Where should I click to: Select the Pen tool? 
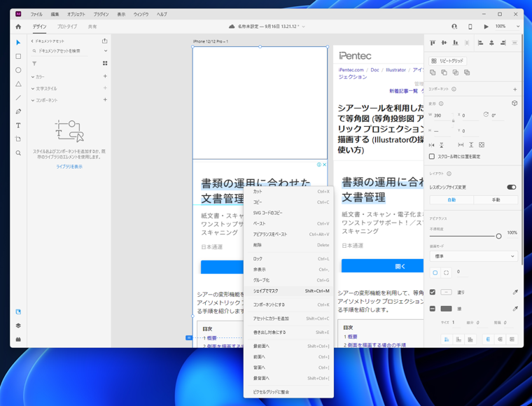point(18,111)
